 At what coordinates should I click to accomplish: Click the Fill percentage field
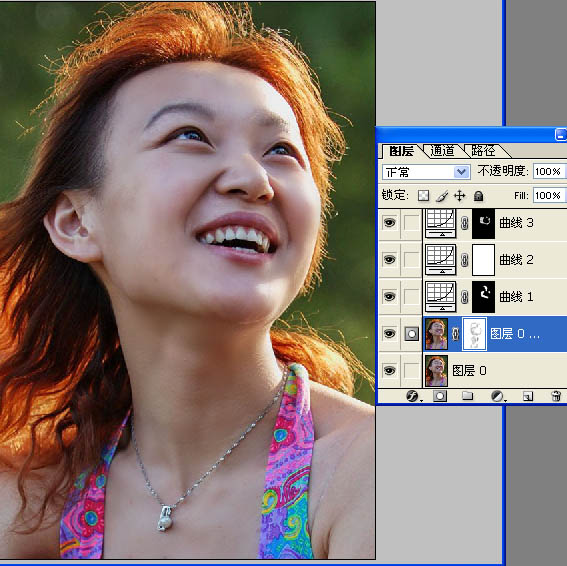pyautogui.click(x=549, y=195)
